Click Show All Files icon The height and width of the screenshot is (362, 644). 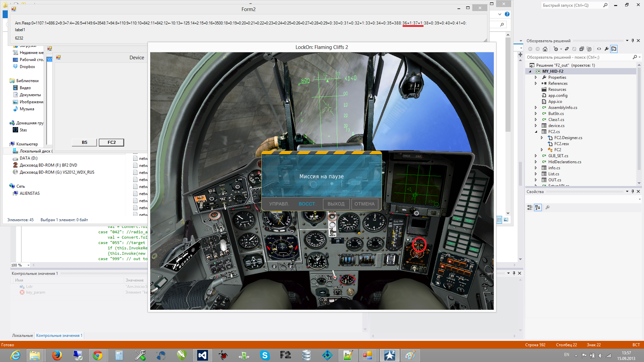[x=589, y=49]
